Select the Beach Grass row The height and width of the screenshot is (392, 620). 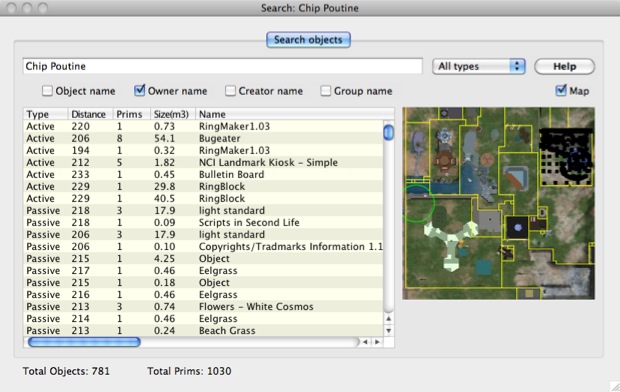(x=203, y=331)
